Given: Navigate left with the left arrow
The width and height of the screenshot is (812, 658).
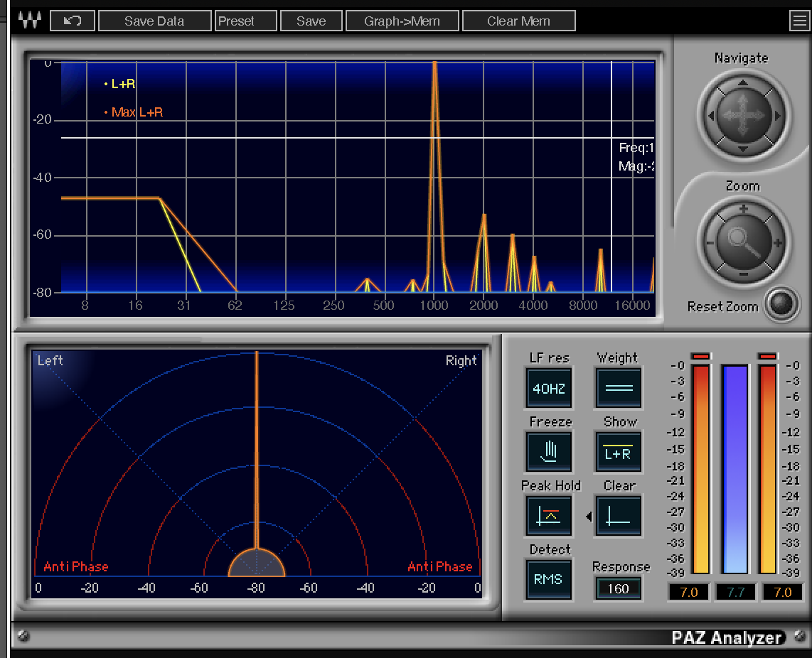Looking at the screenshot, I should pyautogui.click(x=711, y=116).
